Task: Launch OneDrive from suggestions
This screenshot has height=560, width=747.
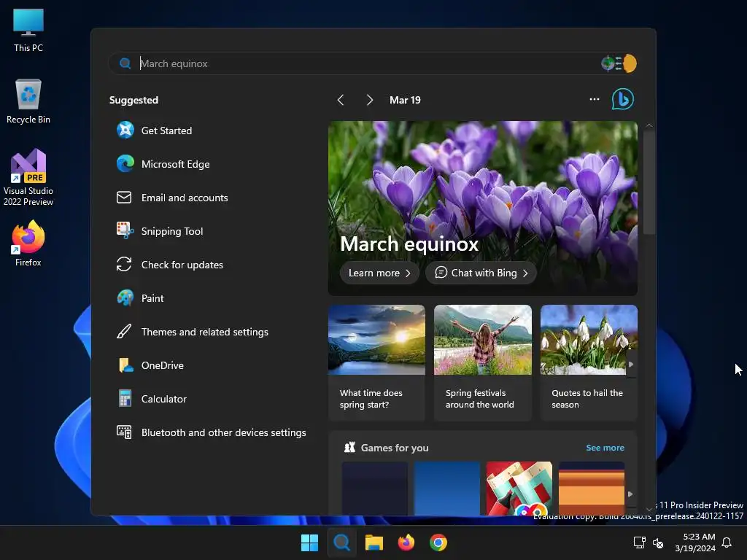Action: [x=150, y=365]
